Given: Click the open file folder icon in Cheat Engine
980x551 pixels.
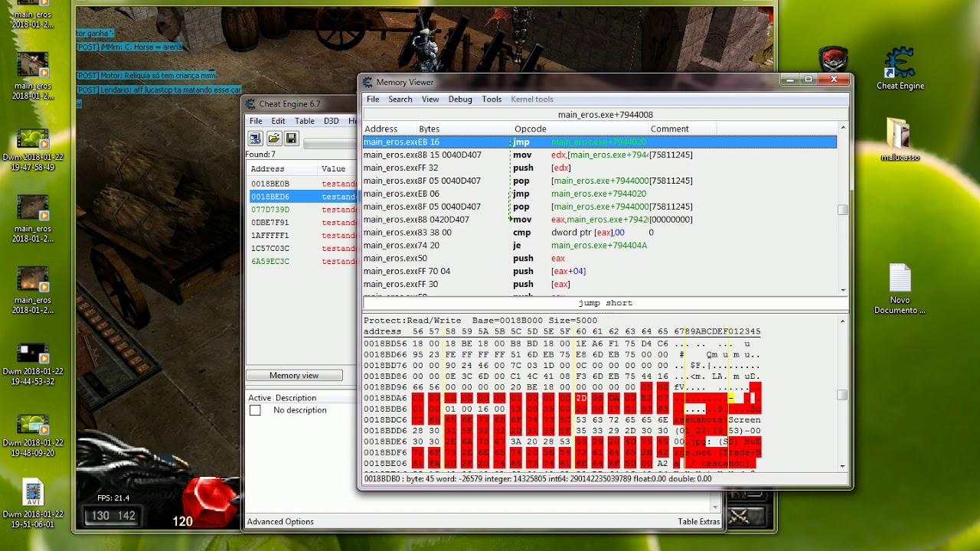Looking at the screenshot, I should [273, 139].
